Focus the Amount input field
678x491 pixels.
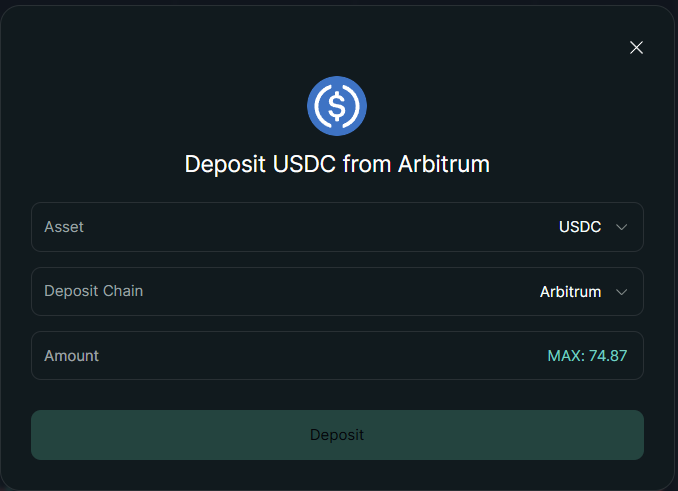pyautogui.click(x=300, y=356)
